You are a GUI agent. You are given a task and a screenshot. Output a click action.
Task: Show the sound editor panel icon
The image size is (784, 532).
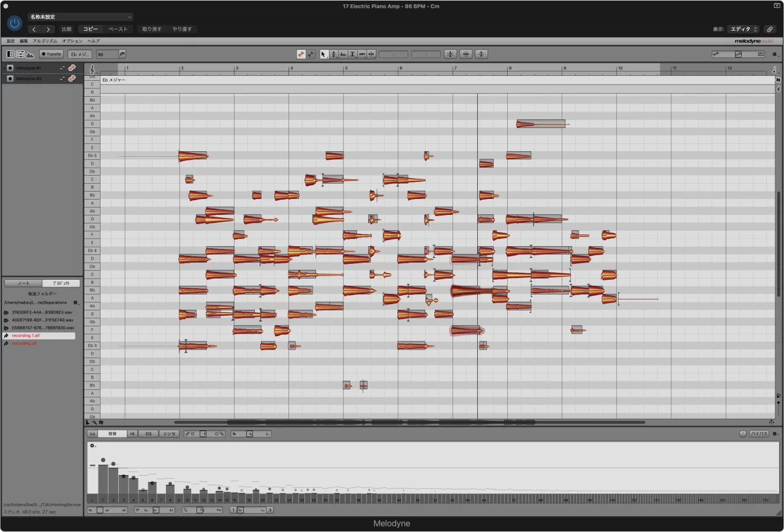coord(30,54)
